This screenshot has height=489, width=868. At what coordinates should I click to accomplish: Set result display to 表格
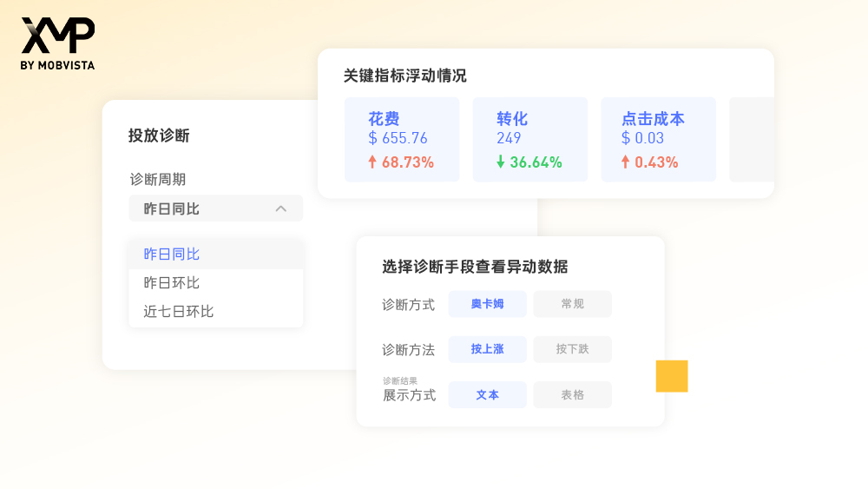click(x=572, y=395)
